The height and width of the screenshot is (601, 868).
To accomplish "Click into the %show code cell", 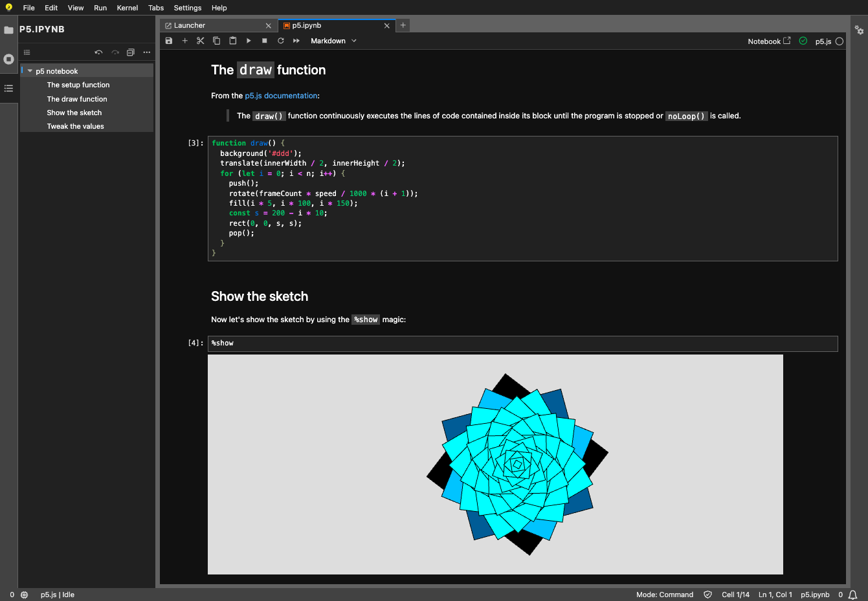I will click(x=523, y=344).
